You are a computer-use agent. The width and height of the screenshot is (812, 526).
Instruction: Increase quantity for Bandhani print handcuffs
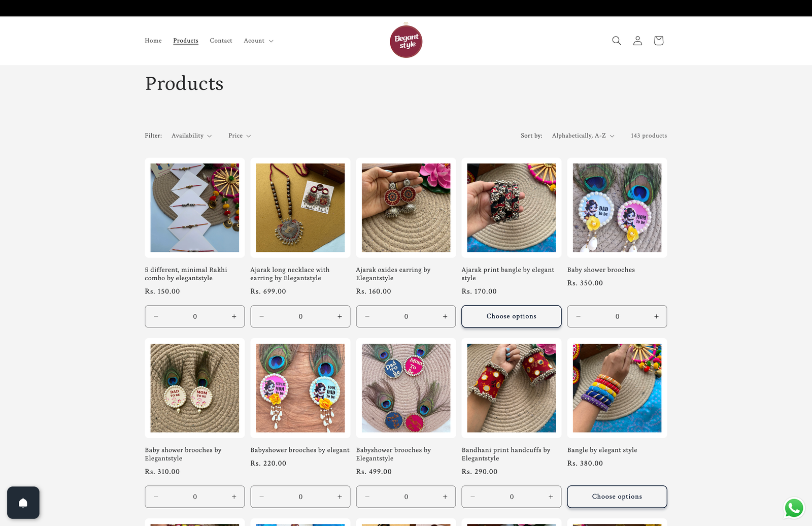pos(551,497)
